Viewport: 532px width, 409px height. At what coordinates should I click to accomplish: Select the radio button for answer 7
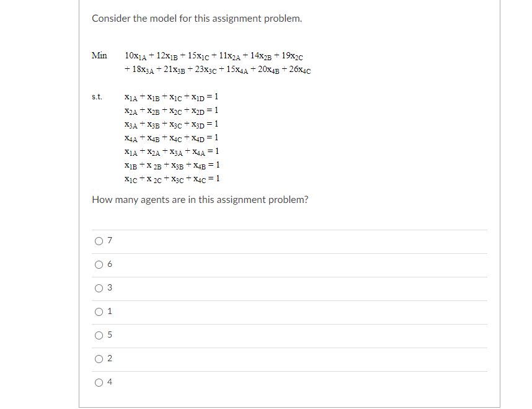click(99, 241)
